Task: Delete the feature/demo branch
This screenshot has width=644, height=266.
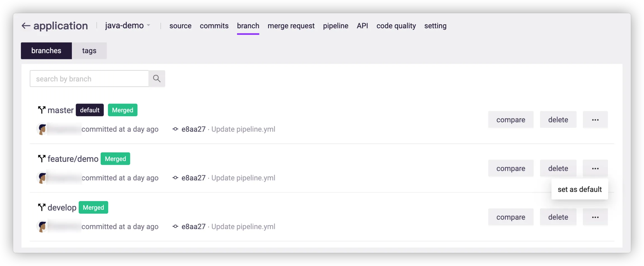Action: tap(558, 169)
